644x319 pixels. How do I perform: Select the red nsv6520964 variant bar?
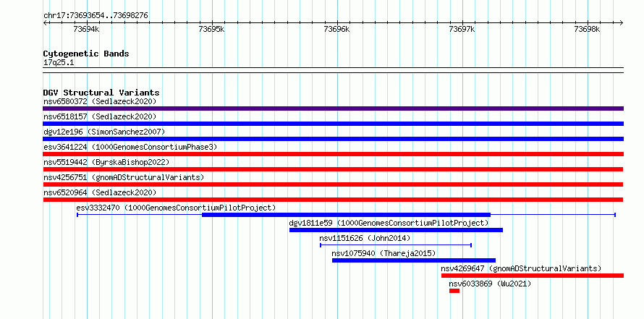(333, 200)
